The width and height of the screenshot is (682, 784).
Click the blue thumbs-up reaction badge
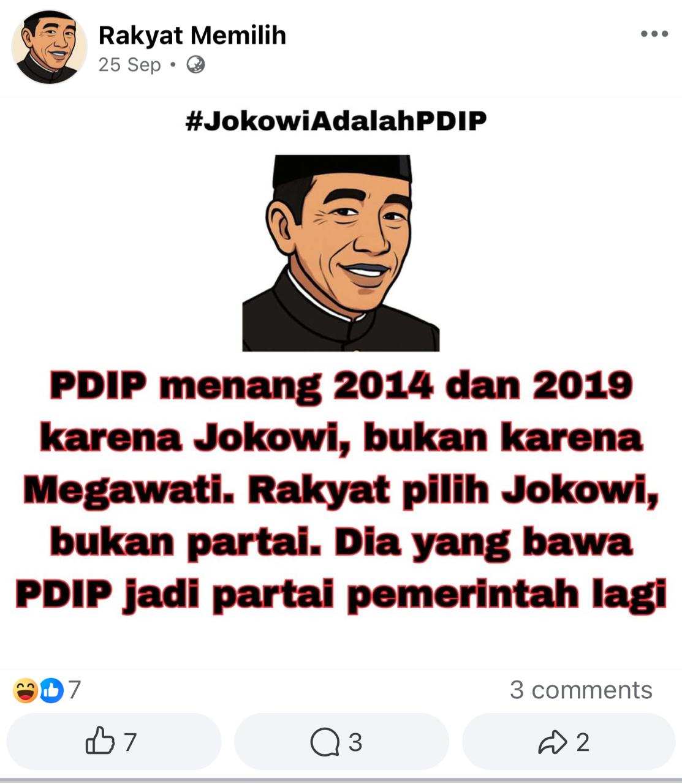coord(51,690)
